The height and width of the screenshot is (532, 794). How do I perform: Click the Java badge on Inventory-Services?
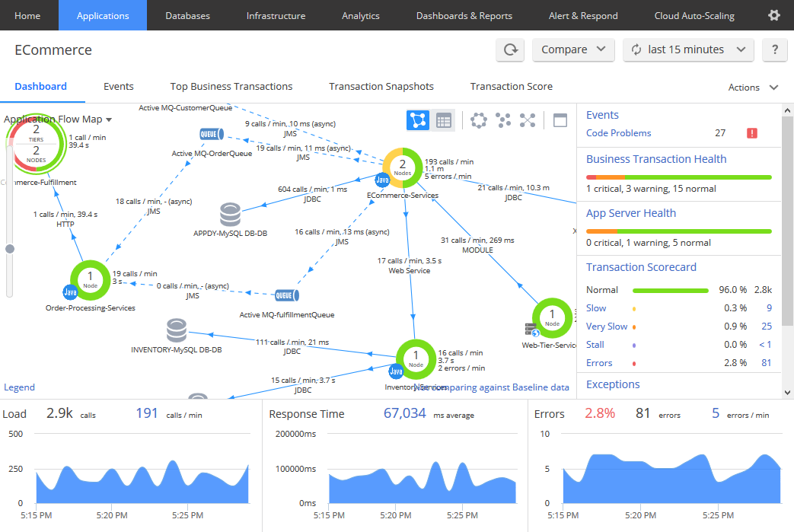(396, 371)
